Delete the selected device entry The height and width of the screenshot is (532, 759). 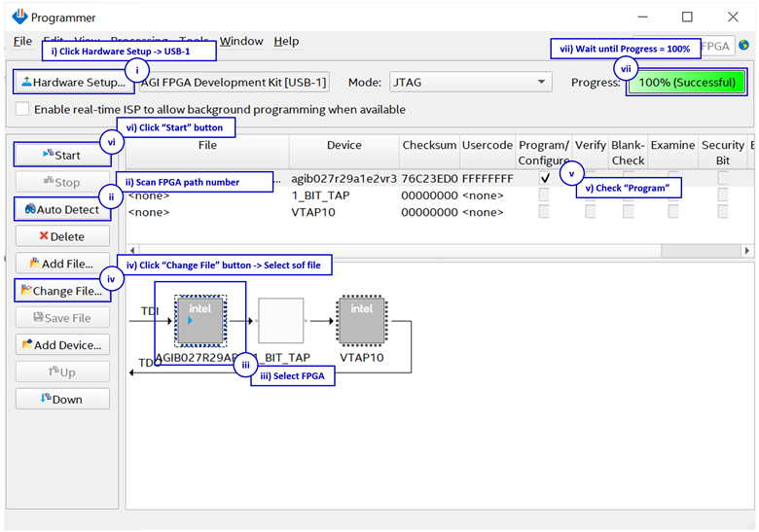point(62,236)
